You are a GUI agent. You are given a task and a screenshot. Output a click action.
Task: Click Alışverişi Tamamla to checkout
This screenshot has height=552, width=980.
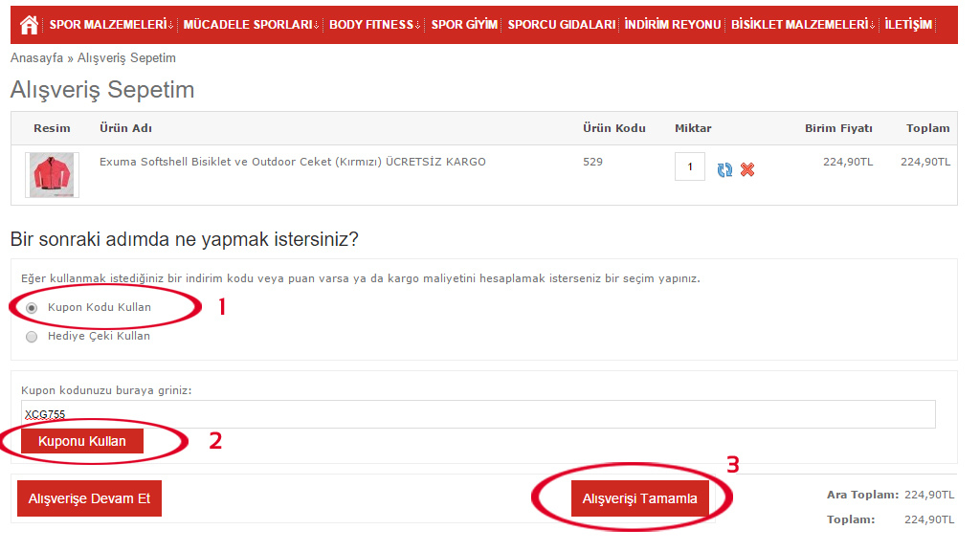640,498
